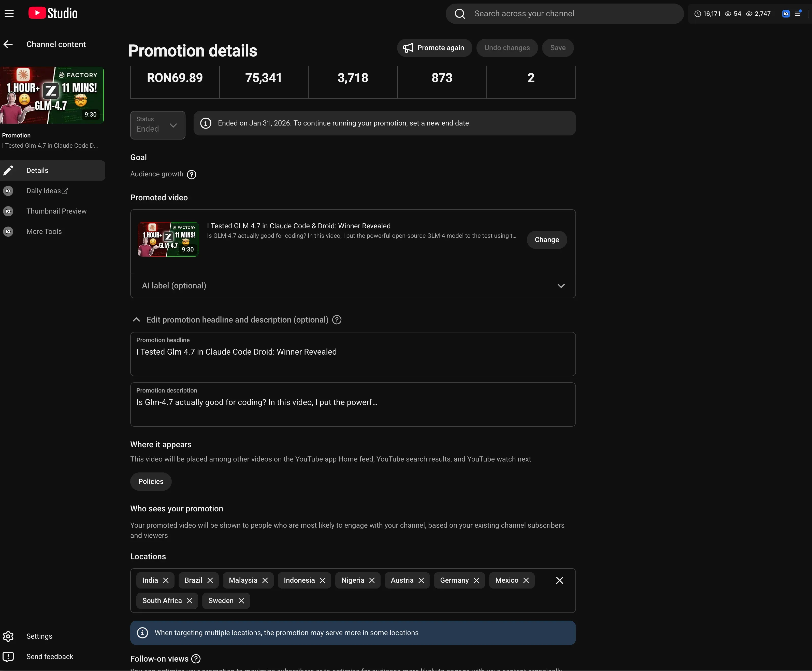Click the Sweden location chip label
Image resolution: width=812 pixels, height=671 pixels.
pos(221,601)
